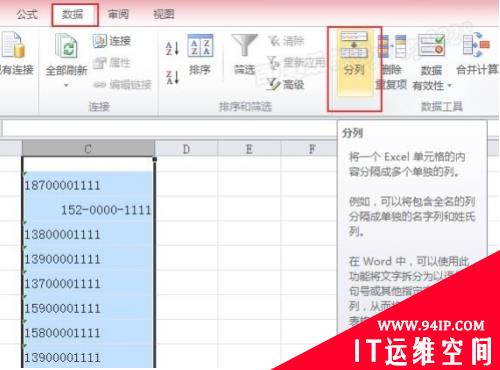Image resolution: width=500 pixels, height=370 pixels.
Task: Click the formula bar input field
Action: [169, 128]
